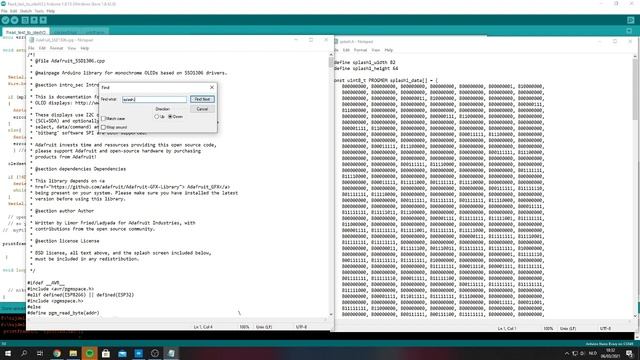Tick the Wrap around checkbox
This screenshot has height=360, width=640.
[x=104, y=127]
